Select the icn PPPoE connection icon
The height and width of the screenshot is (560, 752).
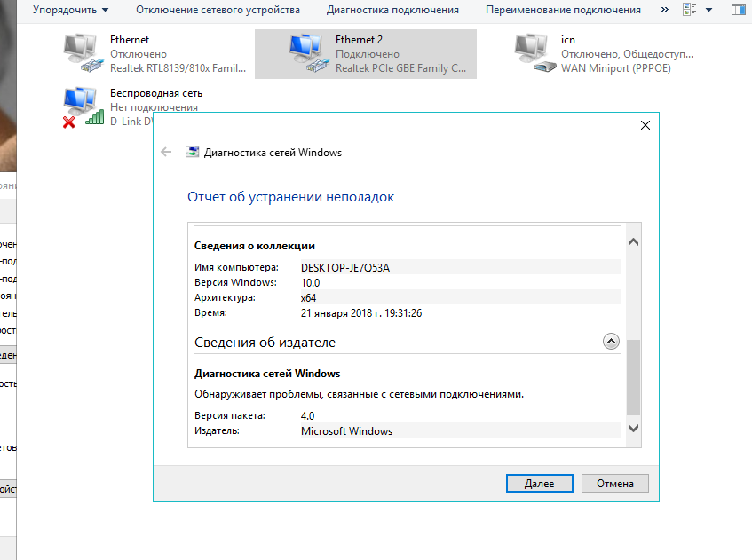[534, 53]
